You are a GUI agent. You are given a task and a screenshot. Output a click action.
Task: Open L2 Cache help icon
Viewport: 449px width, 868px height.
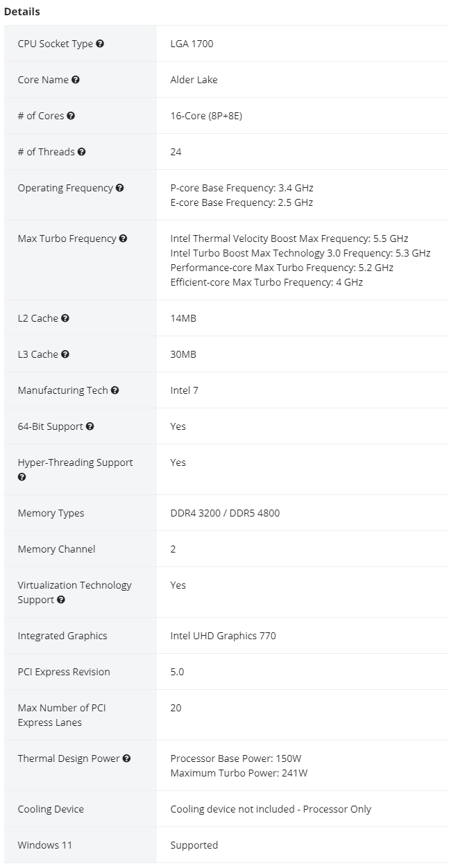[x=65, y=318]
